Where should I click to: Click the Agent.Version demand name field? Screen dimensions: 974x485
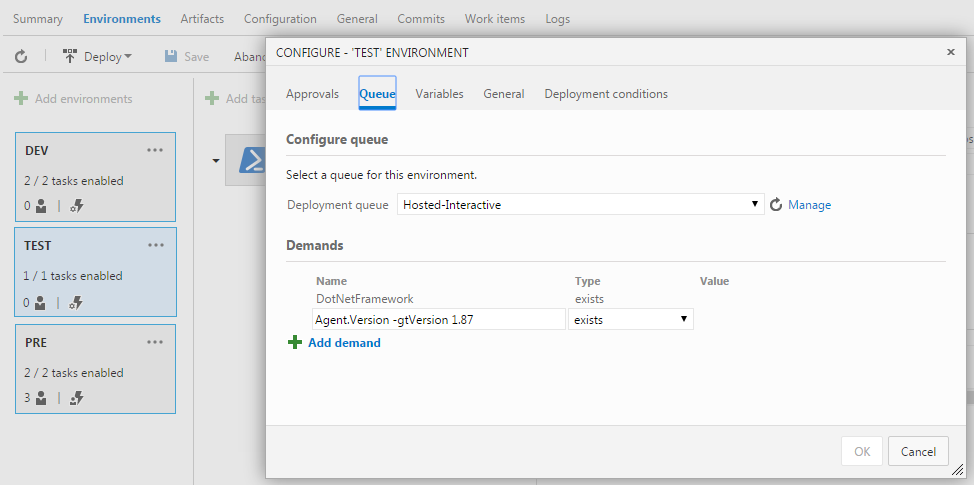(439, 319)
